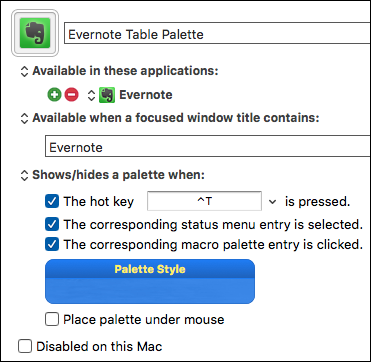Click the large Evernote elephant icon well
Image resolution: width=371 pixels, height=362 pixels.
pos(35,33)
